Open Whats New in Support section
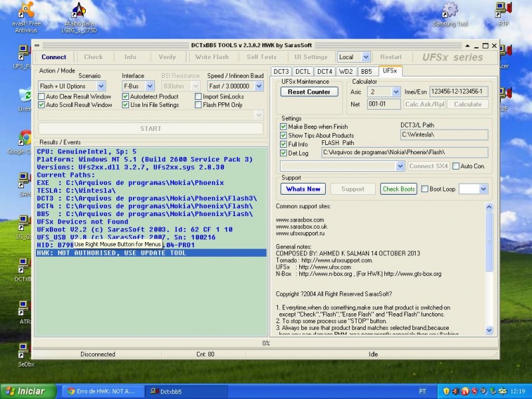This screenshot has height=399, width=532. pos(303,189)
